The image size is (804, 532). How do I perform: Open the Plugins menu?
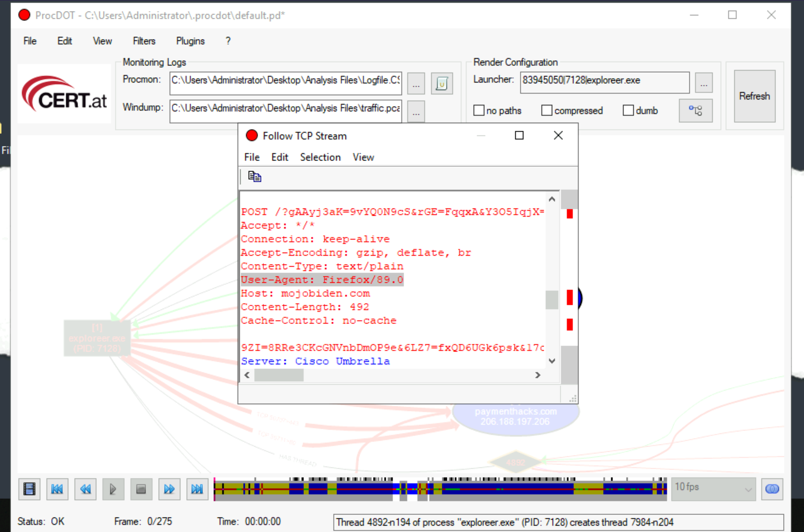click(x=190, y=41)
